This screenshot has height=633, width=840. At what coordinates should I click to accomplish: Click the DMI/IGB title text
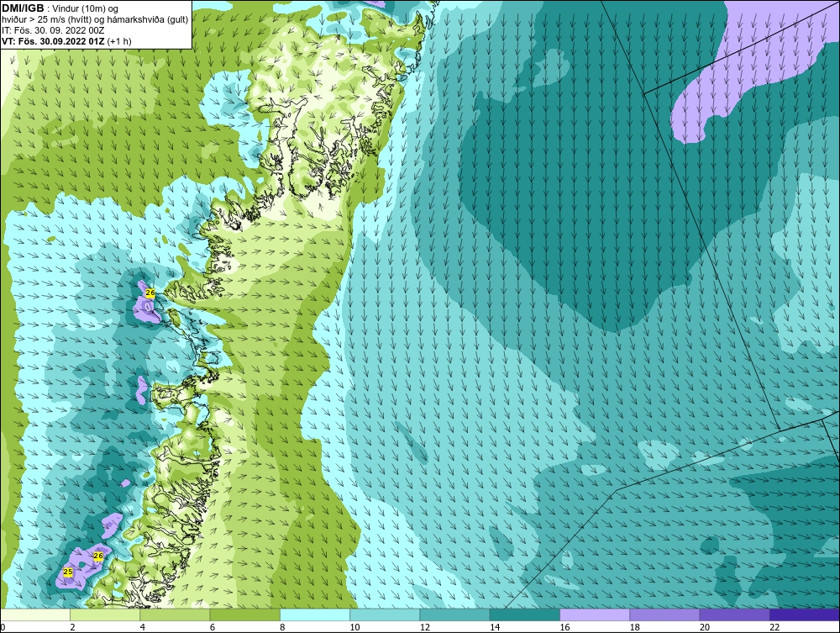tap(23, 8)
